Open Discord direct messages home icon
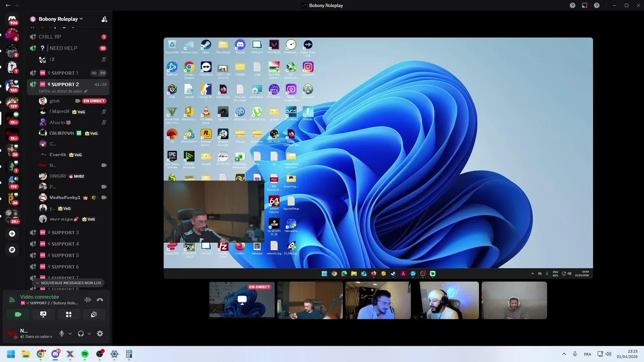Image resolution: width=644 pixels, height=362 pixels. click(12, 19)
